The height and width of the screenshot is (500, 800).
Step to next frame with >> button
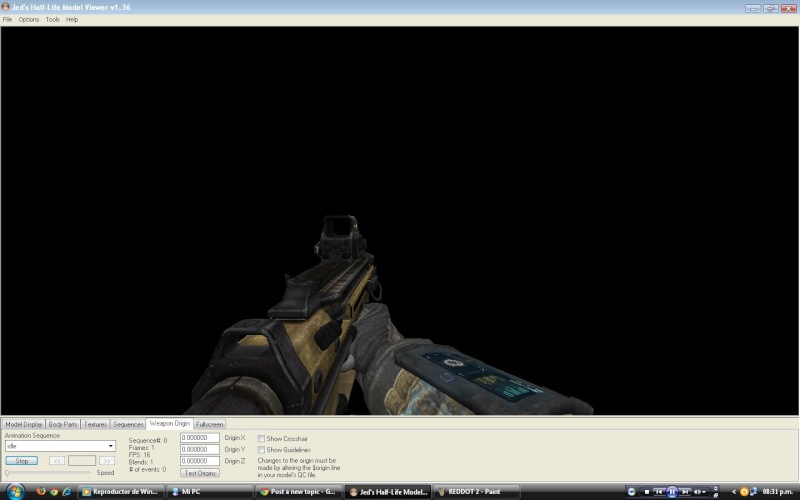pyautogui.click(x=107, y=461)
